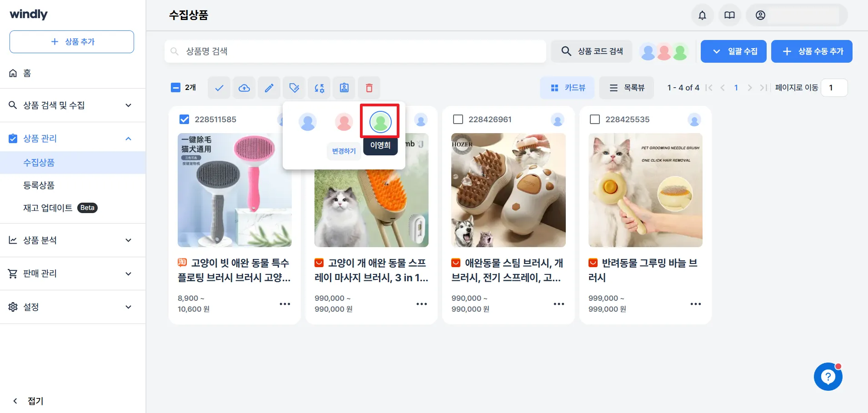Open more options for the 고양이 개 product

[422, 304]
